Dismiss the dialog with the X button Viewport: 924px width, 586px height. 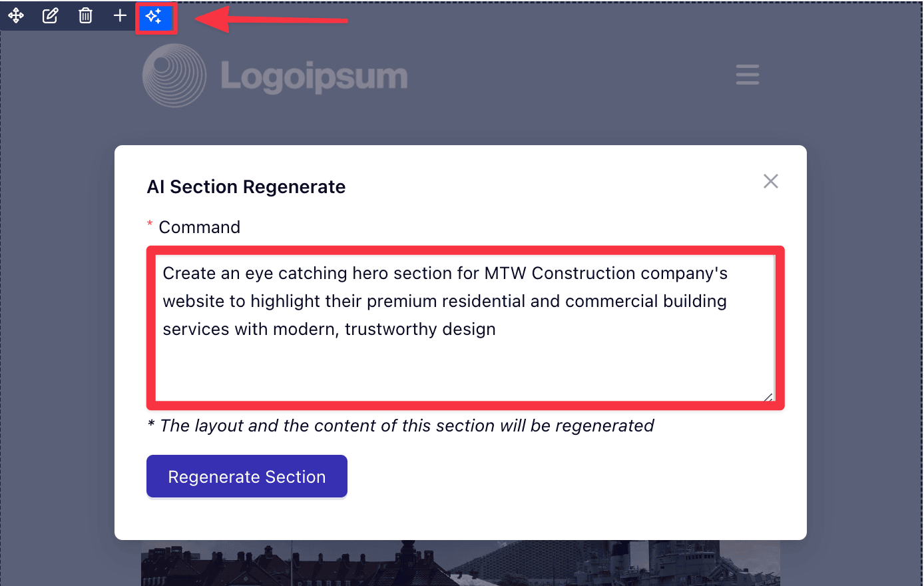click(x=770, y=180)
